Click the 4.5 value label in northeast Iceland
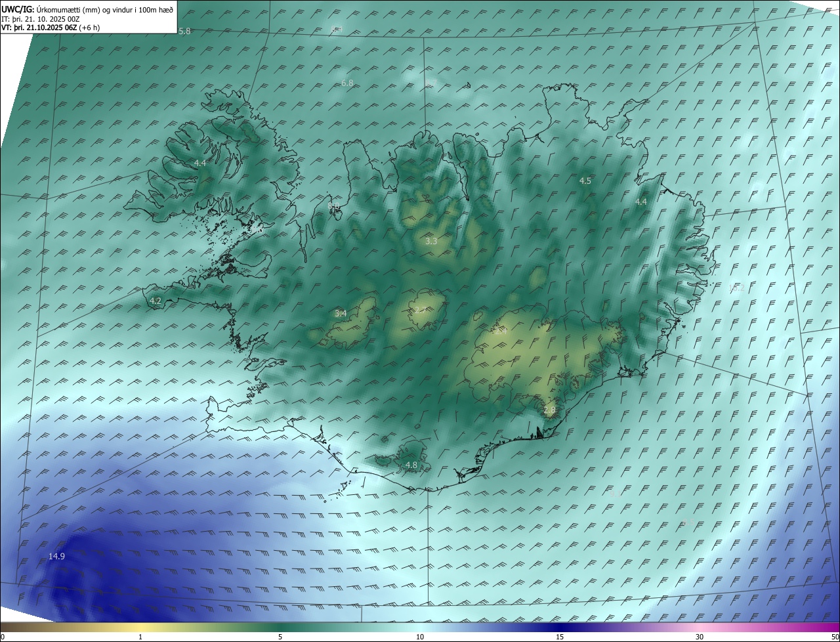Screen dimensions: 840x642 [585, 181]
